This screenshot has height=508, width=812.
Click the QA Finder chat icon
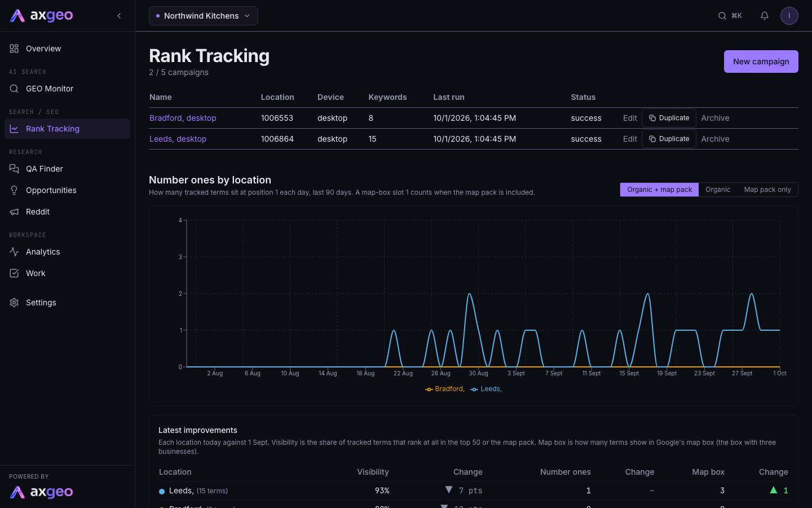14,169
